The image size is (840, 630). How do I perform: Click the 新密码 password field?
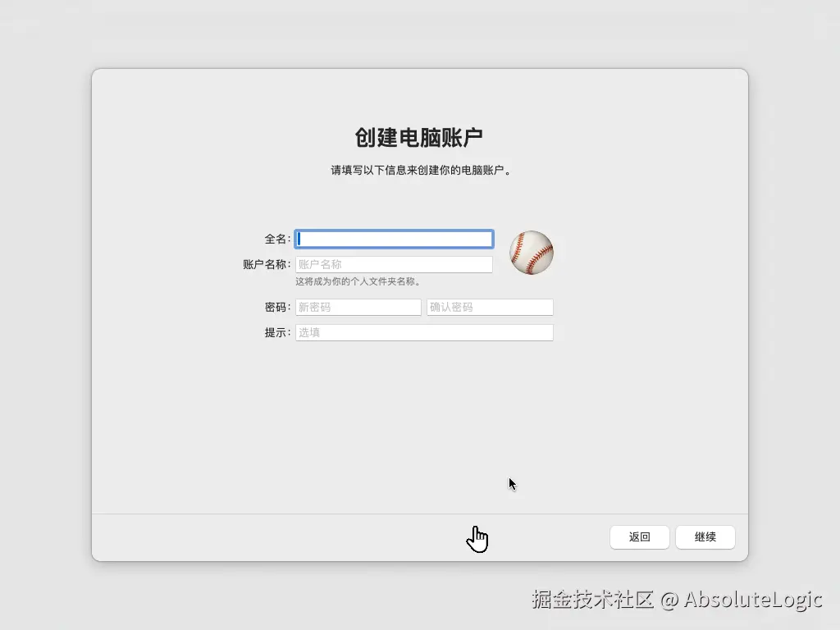[x=358, y=307]
